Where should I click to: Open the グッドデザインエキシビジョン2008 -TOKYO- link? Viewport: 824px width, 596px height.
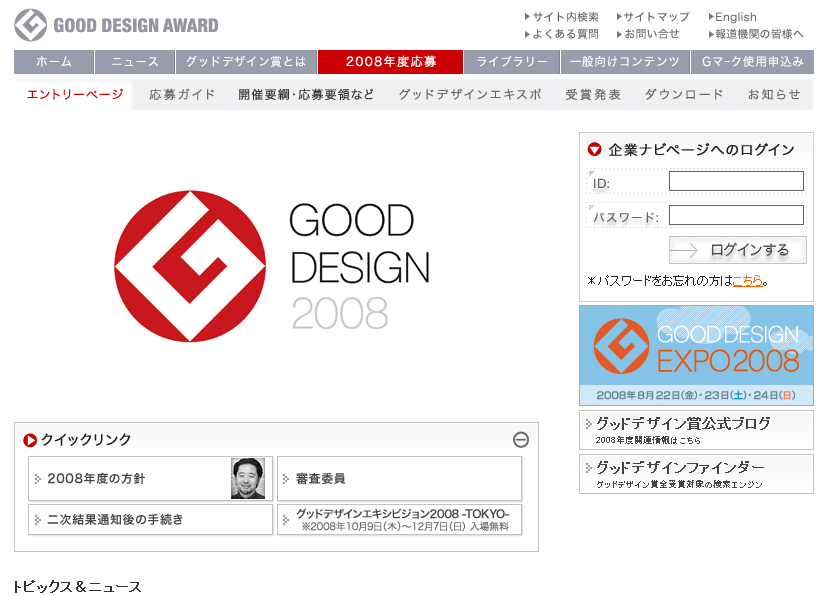tap(399, 520)
